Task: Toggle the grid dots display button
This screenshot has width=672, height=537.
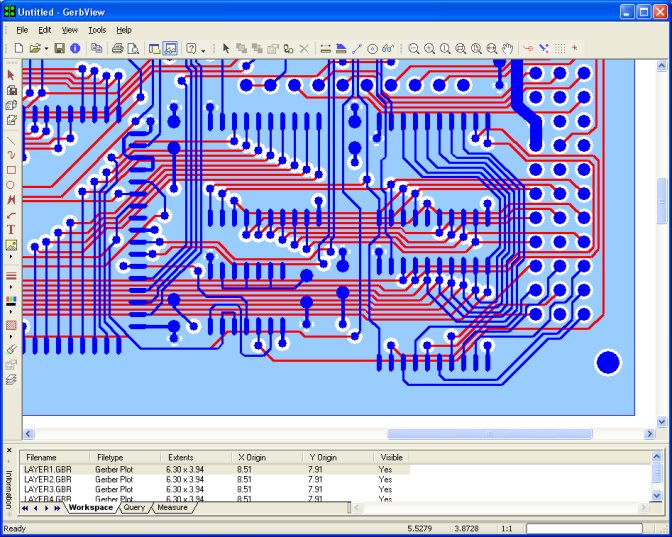Action: (x=560, y=48)
